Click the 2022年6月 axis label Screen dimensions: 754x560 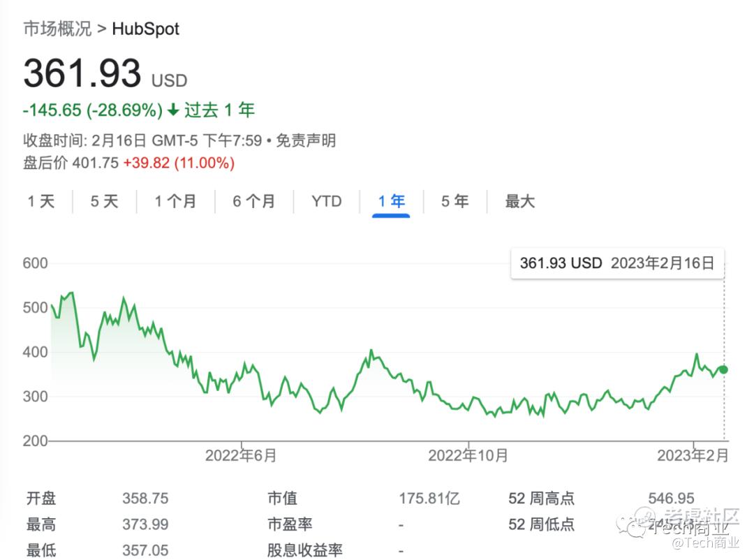[x=241, y=455]
